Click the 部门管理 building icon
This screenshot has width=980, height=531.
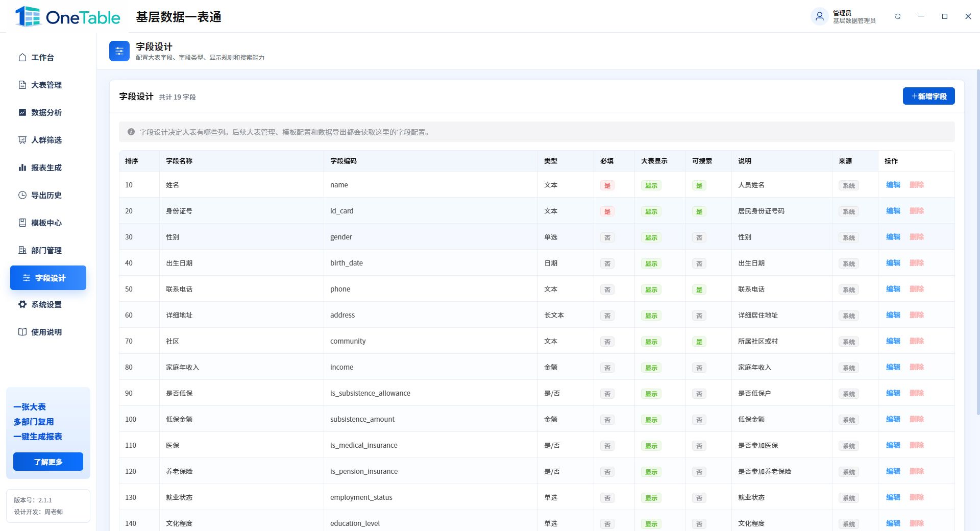click(22, 250)
